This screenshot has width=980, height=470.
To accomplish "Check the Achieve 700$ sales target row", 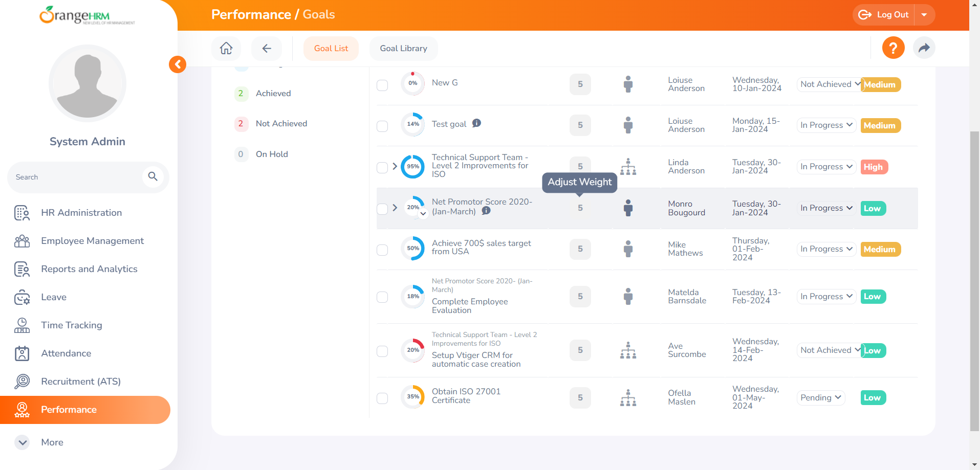I will tap(382, 250).
